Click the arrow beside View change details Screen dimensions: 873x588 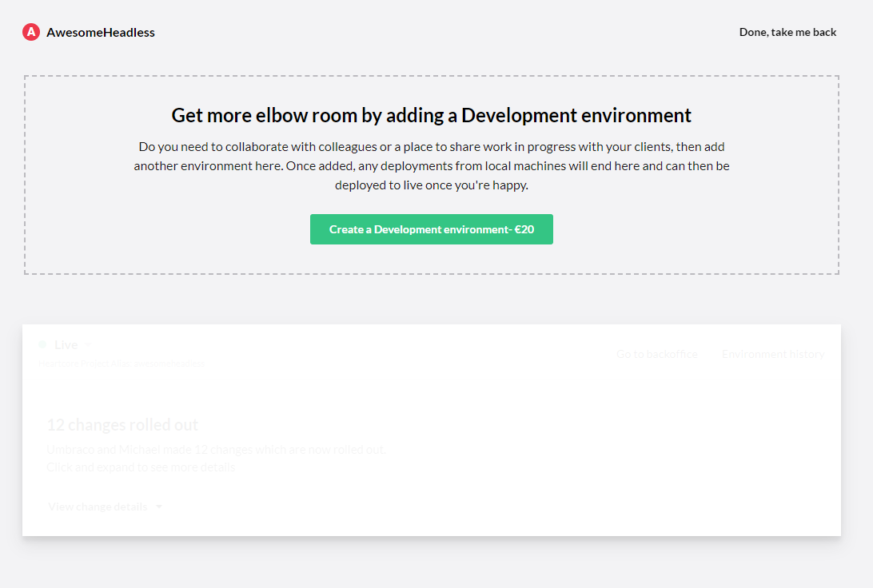coord(159,507)
